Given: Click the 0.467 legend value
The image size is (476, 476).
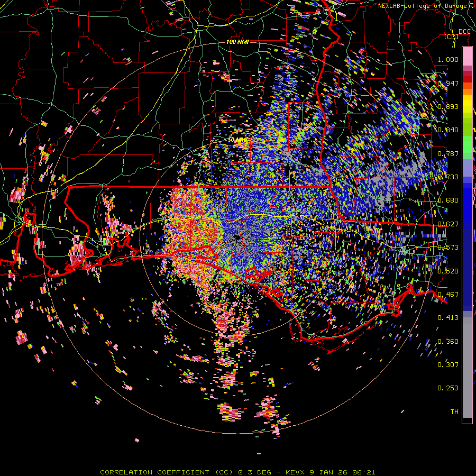Looking at the screenshot, I should point(448,294).
